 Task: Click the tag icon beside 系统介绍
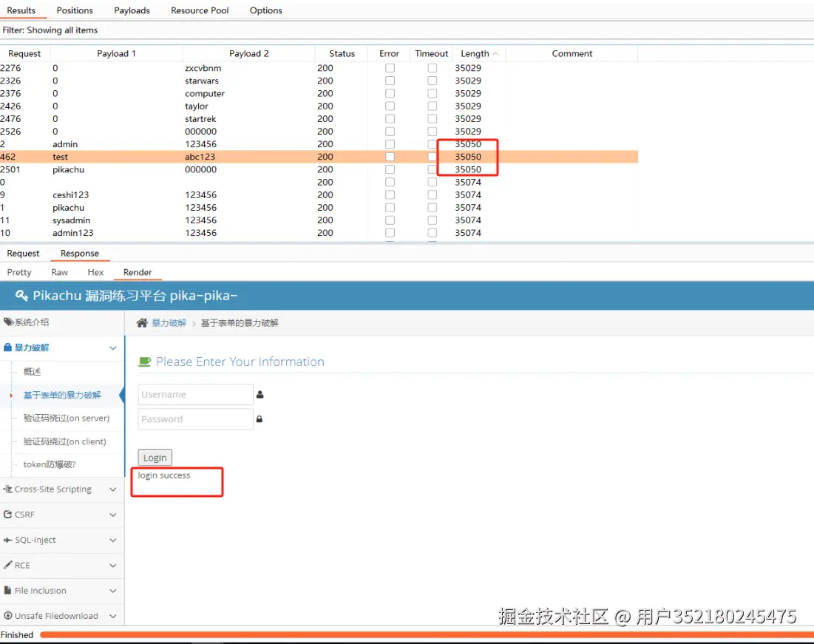pyautogui.click(x=8, y=322)
